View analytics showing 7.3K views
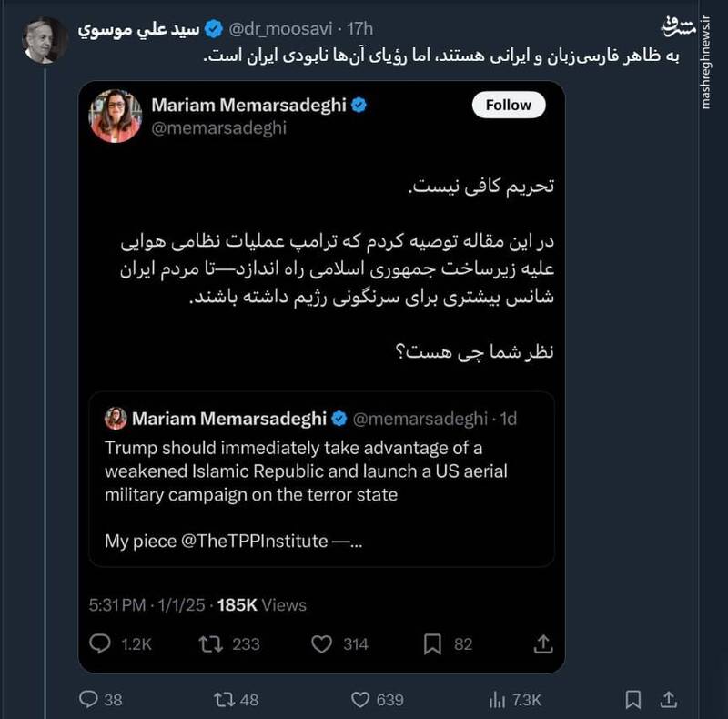The height and width of the screenshot is (719, 728). point(497,699)
